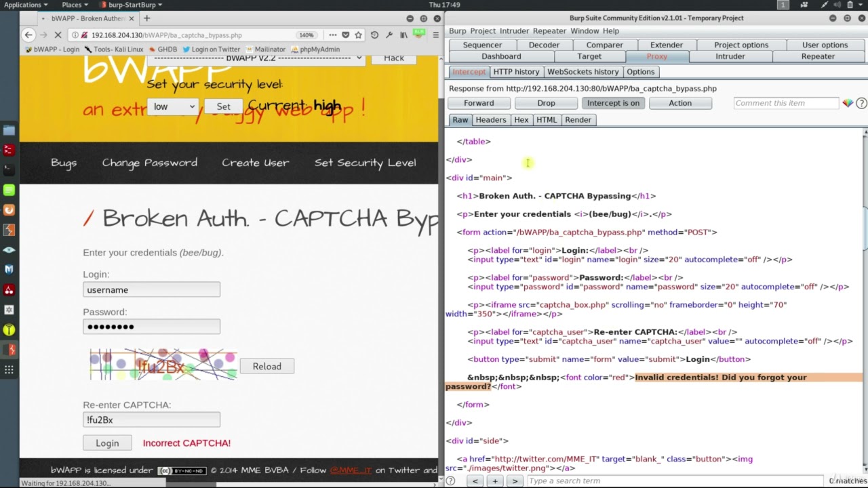868x488 pixels.
Task: Open Metasploit M icon in dock
Action: (9, 269)
